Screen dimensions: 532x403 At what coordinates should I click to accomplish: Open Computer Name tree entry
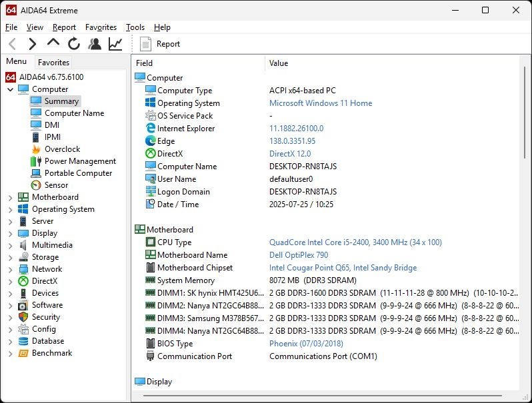coord(74,113)
